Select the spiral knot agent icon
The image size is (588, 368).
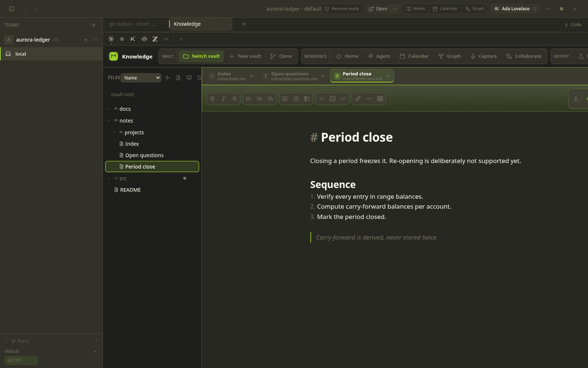click(x=122, y=39)
